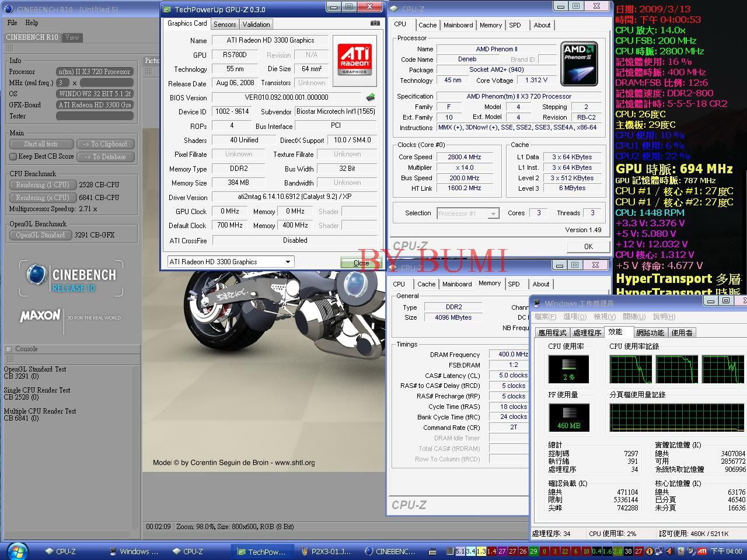The image size is (747, 560).
Task: Click the Tester input field in CINEBENCH
Action: click(95, 116)
